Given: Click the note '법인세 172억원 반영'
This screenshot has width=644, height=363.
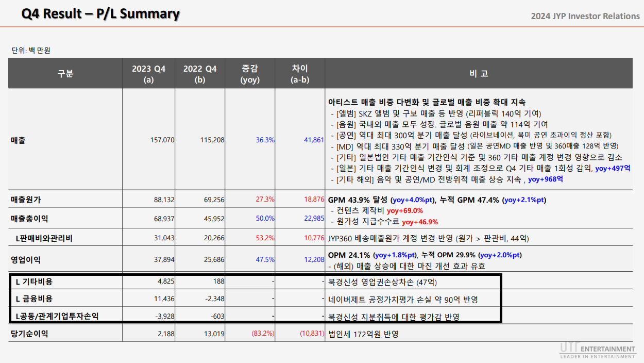Looking at the screenshot, I should (x=363, y=334).
